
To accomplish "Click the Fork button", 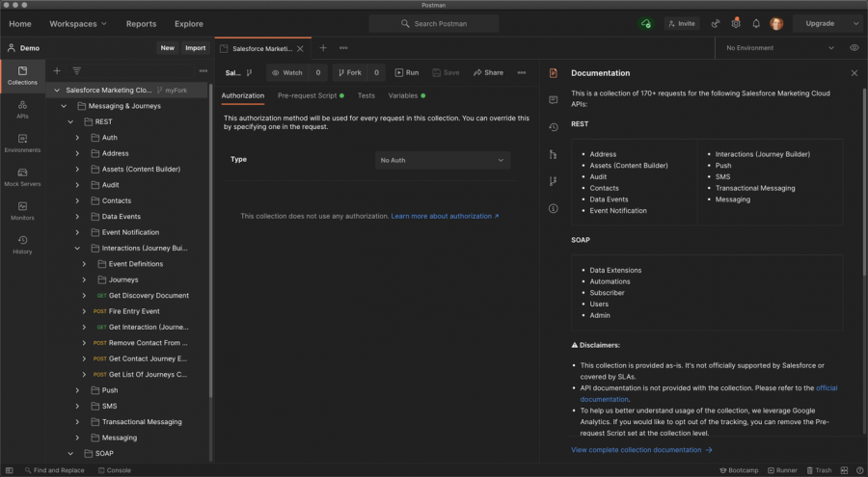I will (350, 72).
